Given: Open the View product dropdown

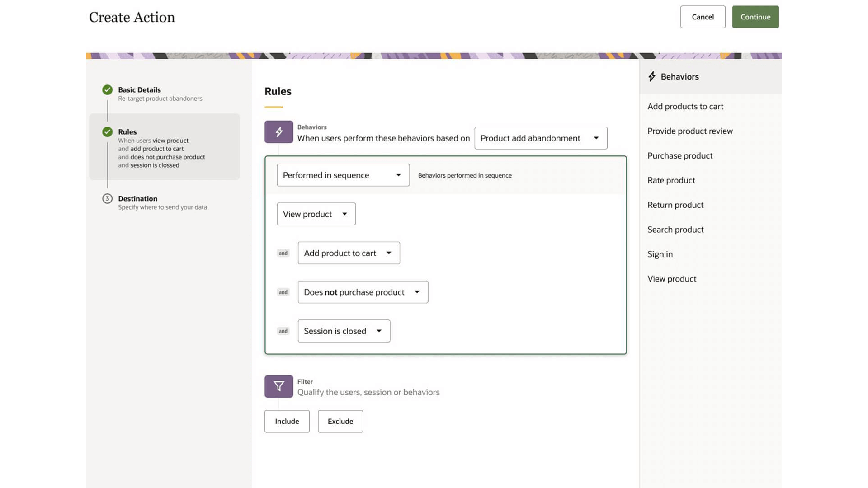Looking at the screenshot, I should (316, 214).
